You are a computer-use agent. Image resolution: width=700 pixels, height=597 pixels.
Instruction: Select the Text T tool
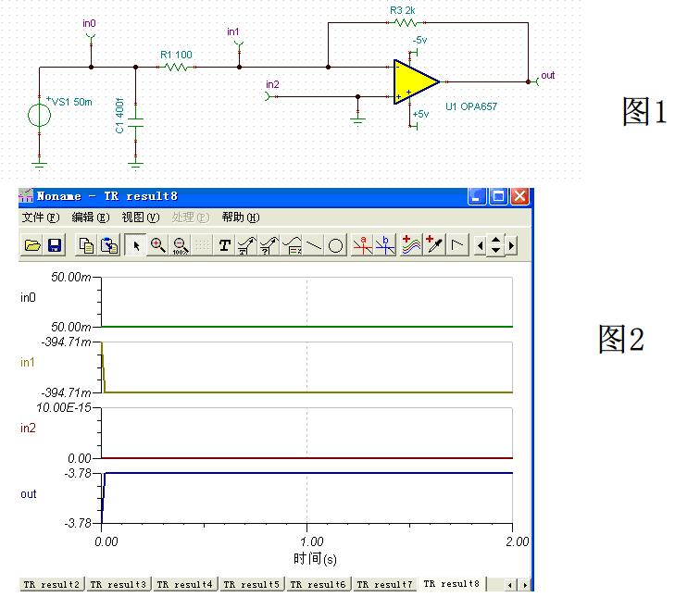tap(225, 245)
